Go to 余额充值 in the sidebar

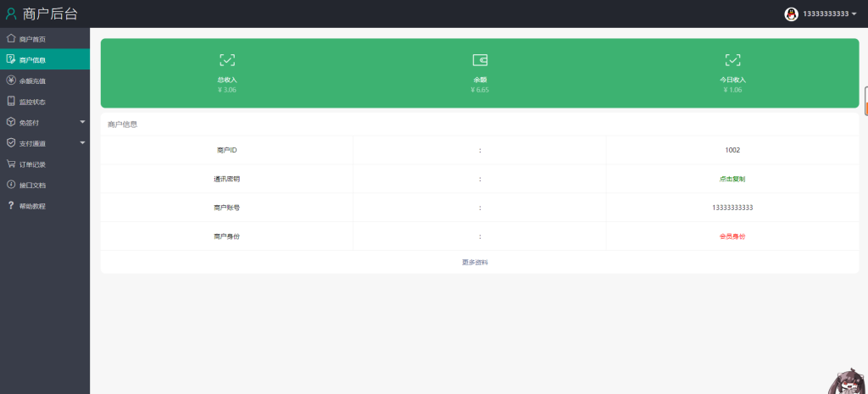coord(45,80)
